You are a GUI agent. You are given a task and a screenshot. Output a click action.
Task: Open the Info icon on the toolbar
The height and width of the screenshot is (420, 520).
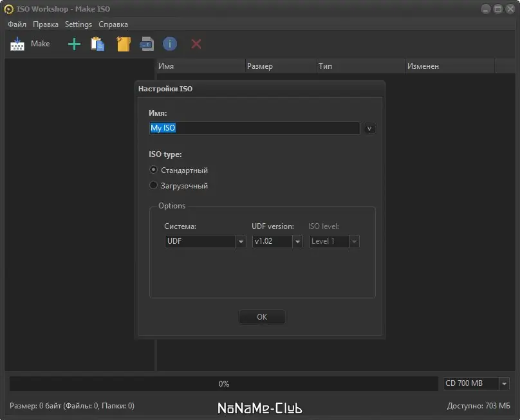(x=169, y=43)
